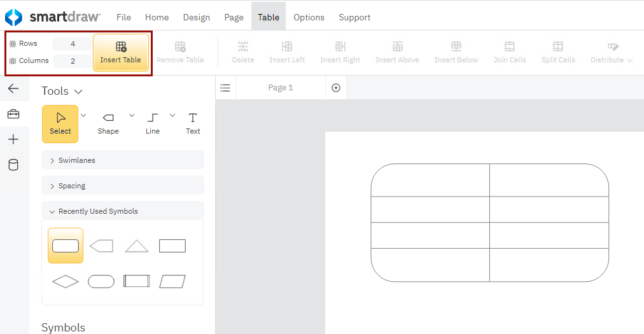This screenshot has width=644, height=334.
Task: Open the Design menu tab
Action: [196, 17]
